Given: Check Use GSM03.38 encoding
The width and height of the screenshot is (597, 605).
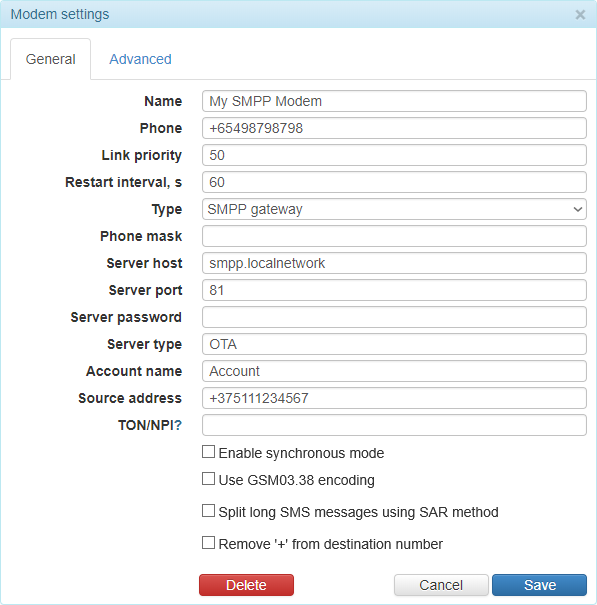Looking at the screenshot, I should point(208,479).
